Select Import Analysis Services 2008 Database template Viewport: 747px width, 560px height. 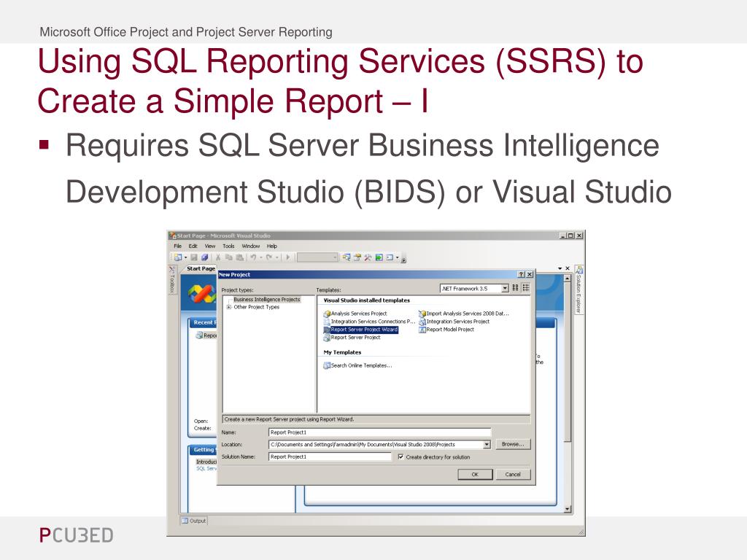[464, 314]
